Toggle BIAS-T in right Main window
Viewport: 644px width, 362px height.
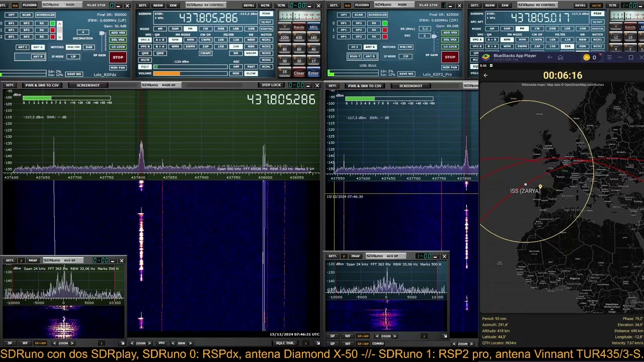[355, 56]
